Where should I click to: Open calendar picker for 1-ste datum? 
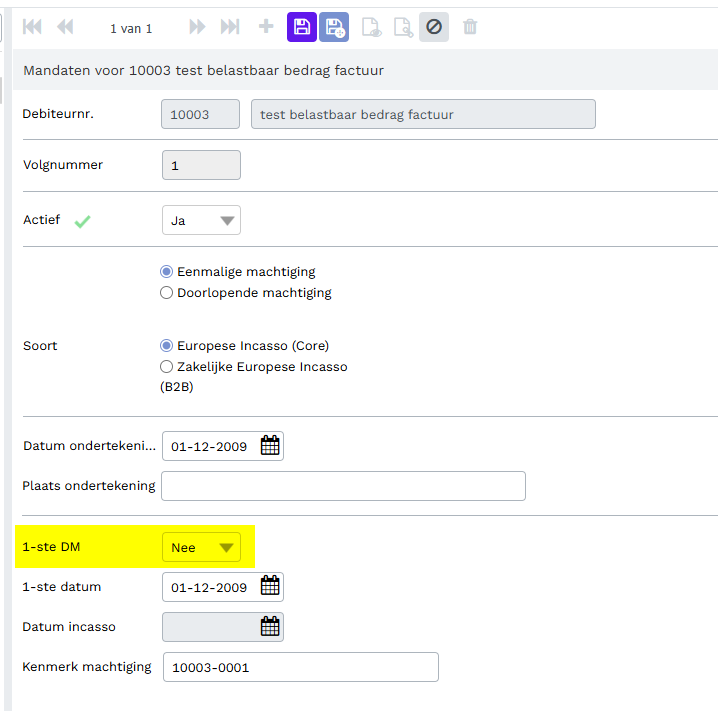270,587
